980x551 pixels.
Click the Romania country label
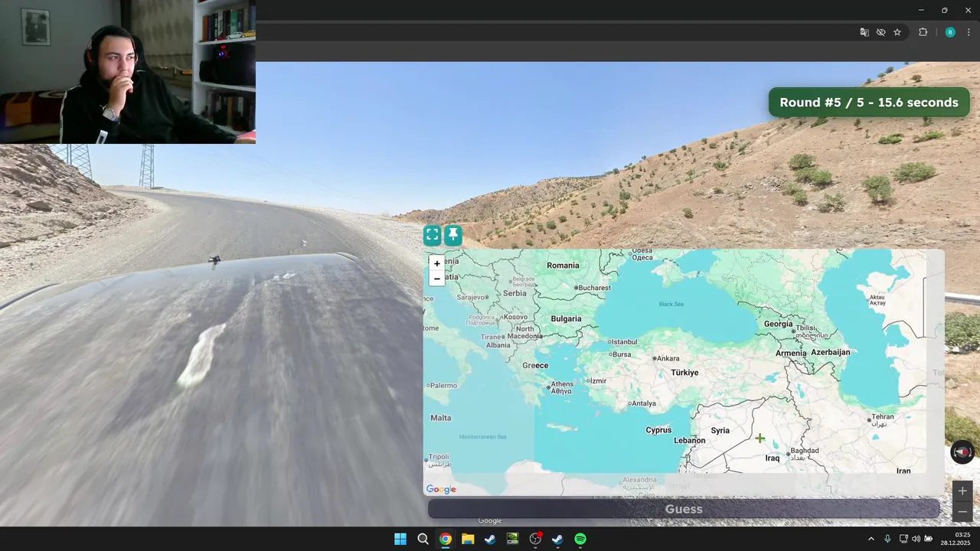coord(563,266)
